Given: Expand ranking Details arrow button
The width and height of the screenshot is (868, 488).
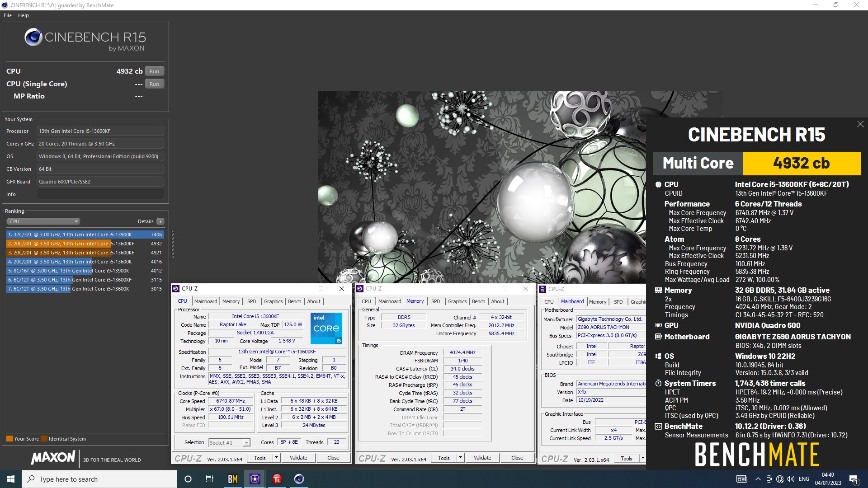Looking at the screenshot, I should (160, 221).
